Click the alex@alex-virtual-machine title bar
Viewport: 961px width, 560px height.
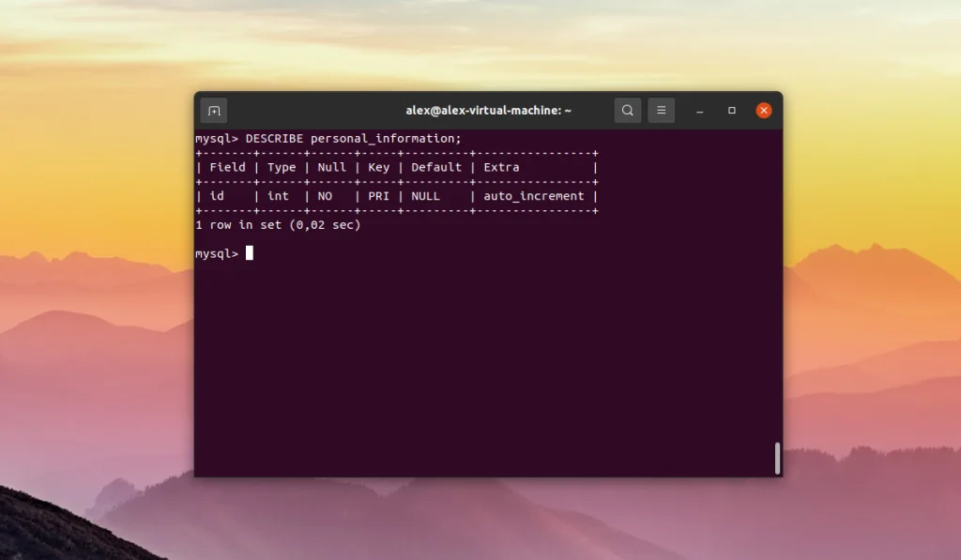(x=488, y=110)
